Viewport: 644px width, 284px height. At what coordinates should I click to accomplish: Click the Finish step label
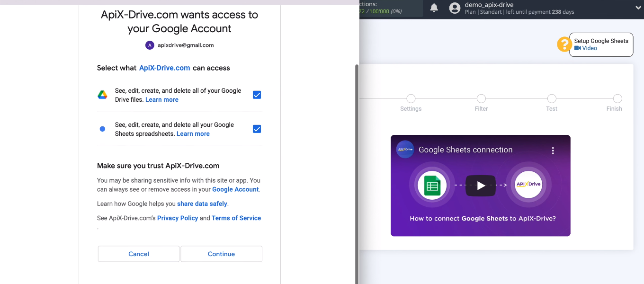[614, 108]
